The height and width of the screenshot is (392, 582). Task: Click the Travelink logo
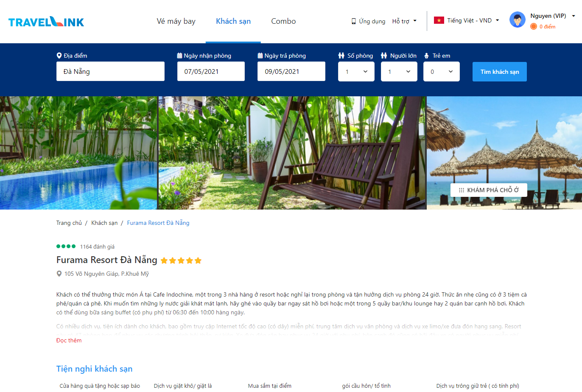(x=46, y=22)
